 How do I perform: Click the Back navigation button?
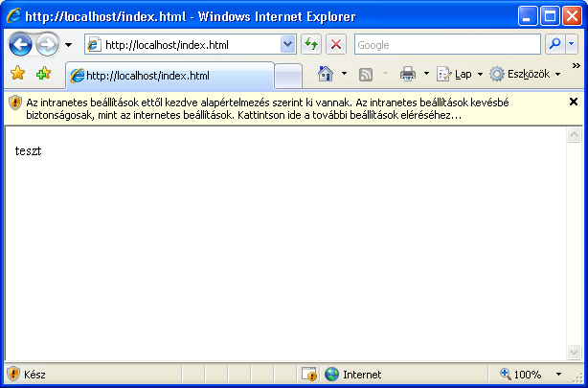pyautogui.click(x=20, y=44)
